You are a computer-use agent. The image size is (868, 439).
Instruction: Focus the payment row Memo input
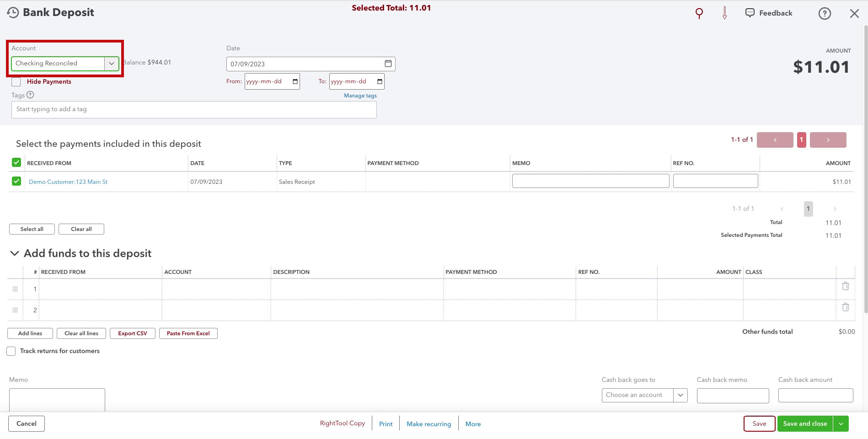[x=590, y=181]
